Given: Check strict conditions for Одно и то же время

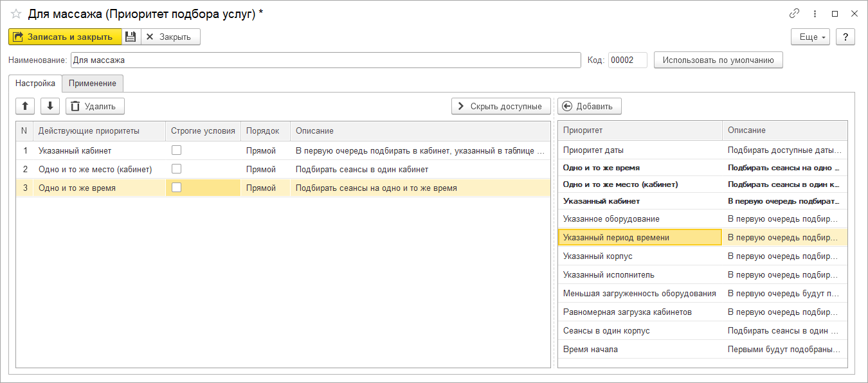Looking at the screenshot, I should [x=176, y=188].
